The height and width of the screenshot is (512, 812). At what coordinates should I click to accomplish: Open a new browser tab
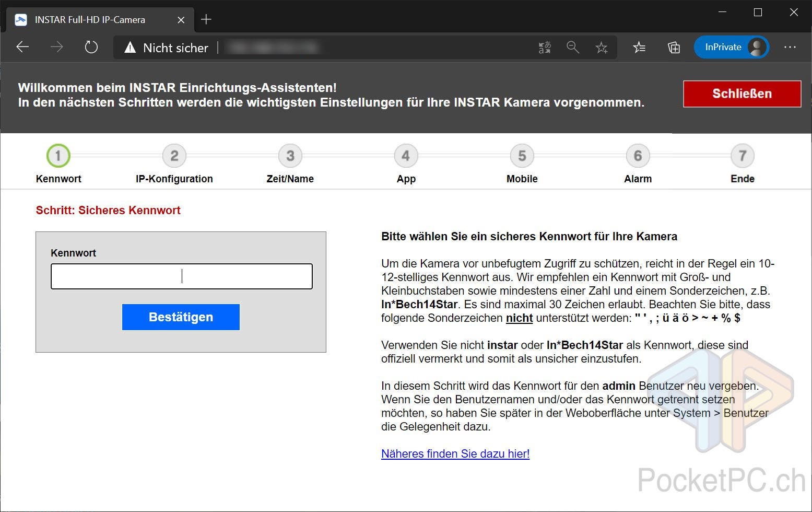(206, 19)
